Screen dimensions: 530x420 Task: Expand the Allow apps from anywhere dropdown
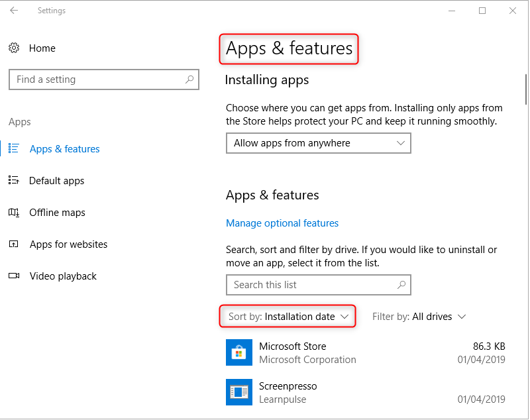[318, 143]
